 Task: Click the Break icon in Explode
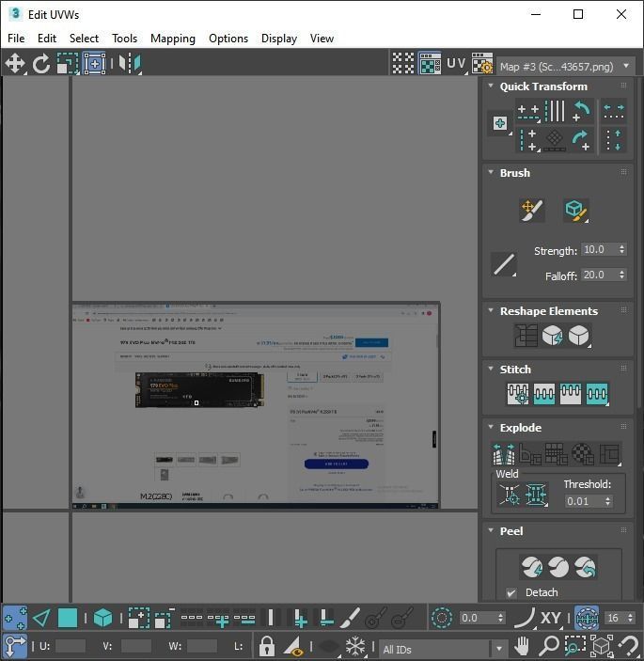click(x=504, y=453)
